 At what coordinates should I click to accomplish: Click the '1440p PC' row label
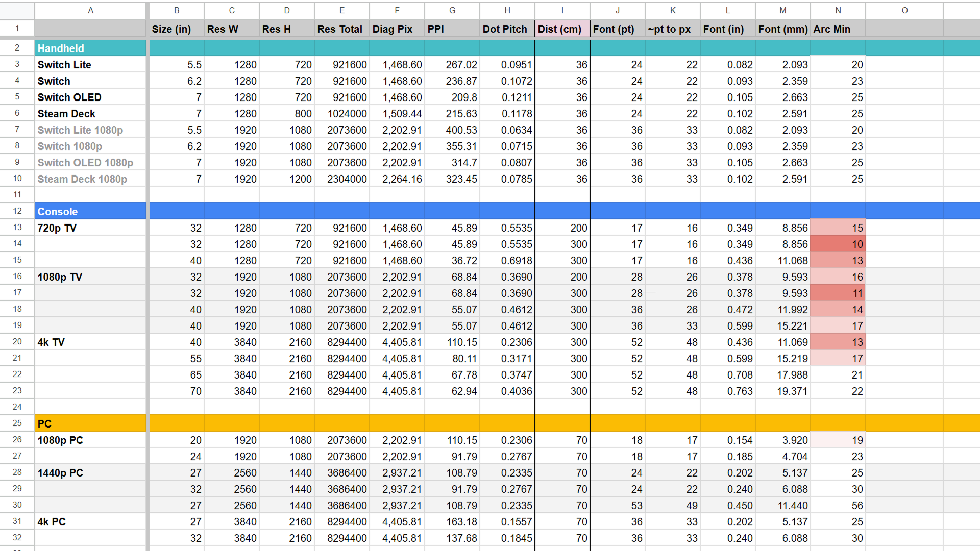coord(91,472)
